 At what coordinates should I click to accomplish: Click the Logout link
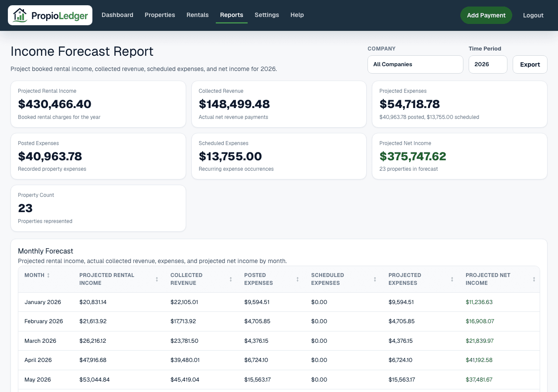coord(533,15)
